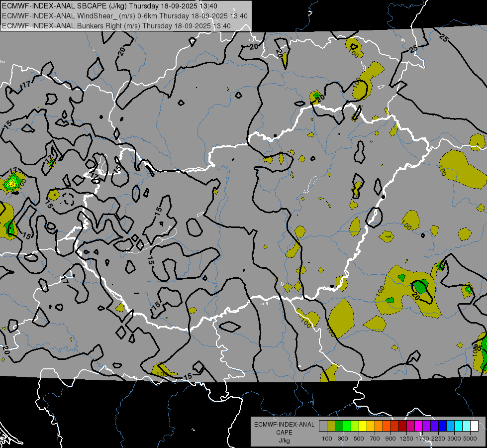
Task: Select the 500 value on legend scale
Action: (359, 439)
